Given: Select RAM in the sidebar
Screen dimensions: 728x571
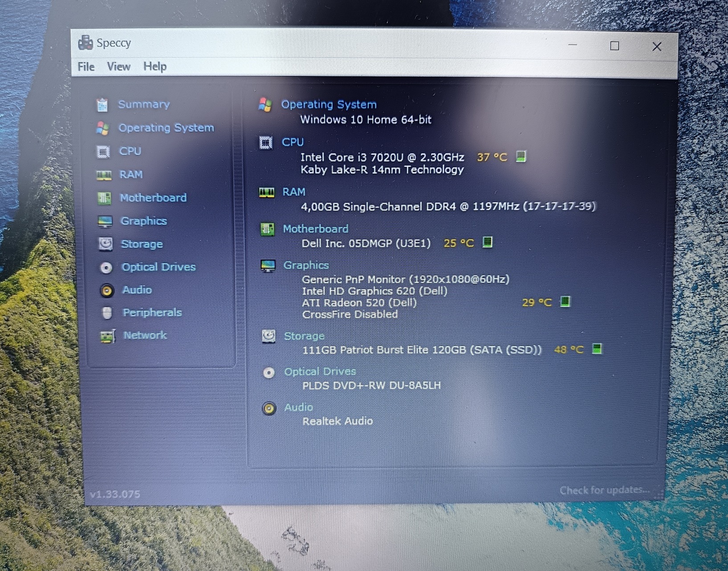Looking at the screenshot, I should (131, 174).
